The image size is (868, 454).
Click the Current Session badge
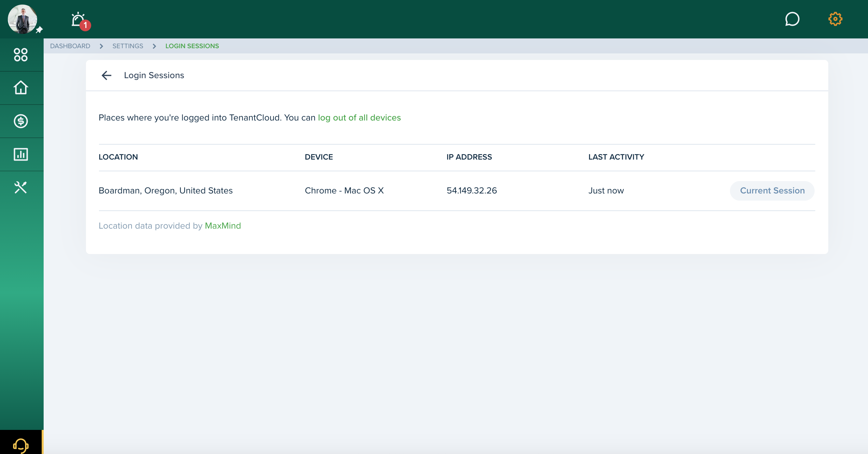(772, 191)
